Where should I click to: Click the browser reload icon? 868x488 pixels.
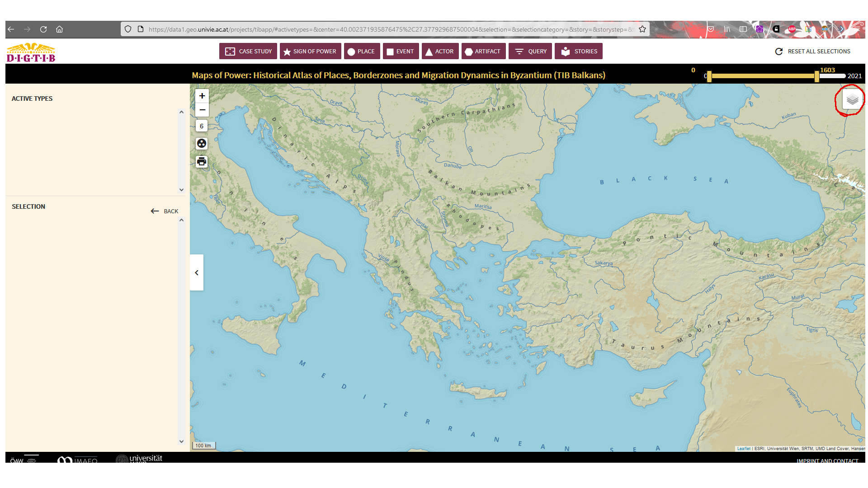click(43, 29)
